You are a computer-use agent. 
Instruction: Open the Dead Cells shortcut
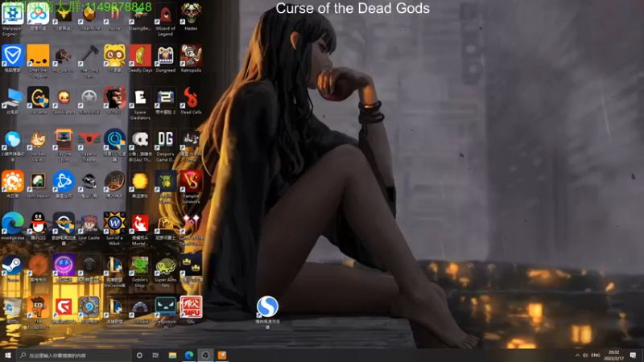(191, 100)
